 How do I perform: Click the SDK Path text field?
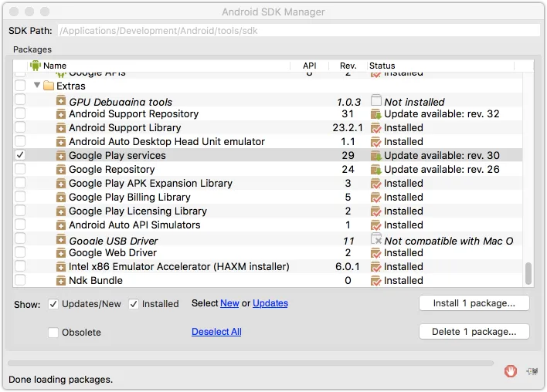(299, 31)
